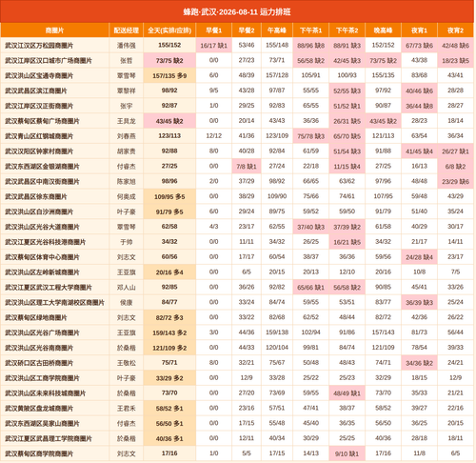Click manager name 邓人山
The height and width of the screenshot is (463, 476).
coord(127,288)
